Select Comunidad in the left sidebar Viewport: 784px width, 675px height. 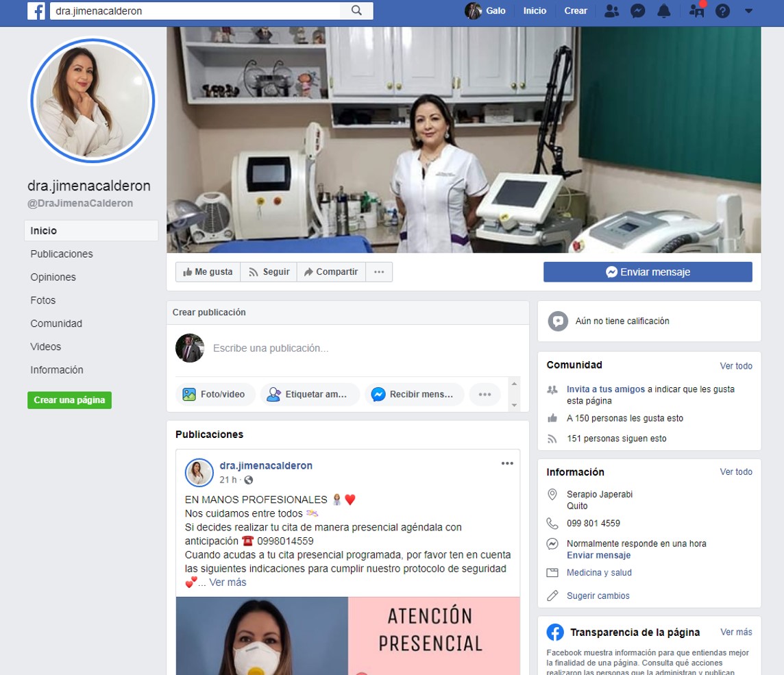click(x=56, y=323)
